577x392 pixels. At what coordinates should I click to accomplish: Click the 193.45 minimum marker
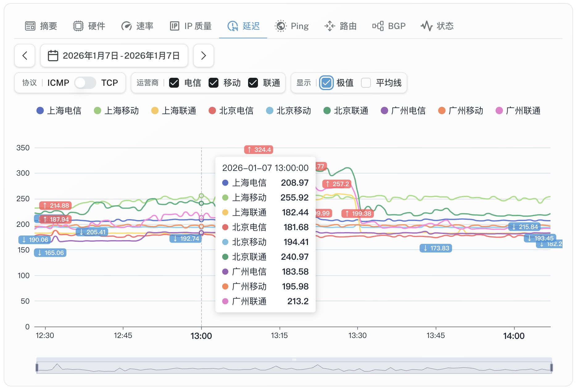pos(540,238)
